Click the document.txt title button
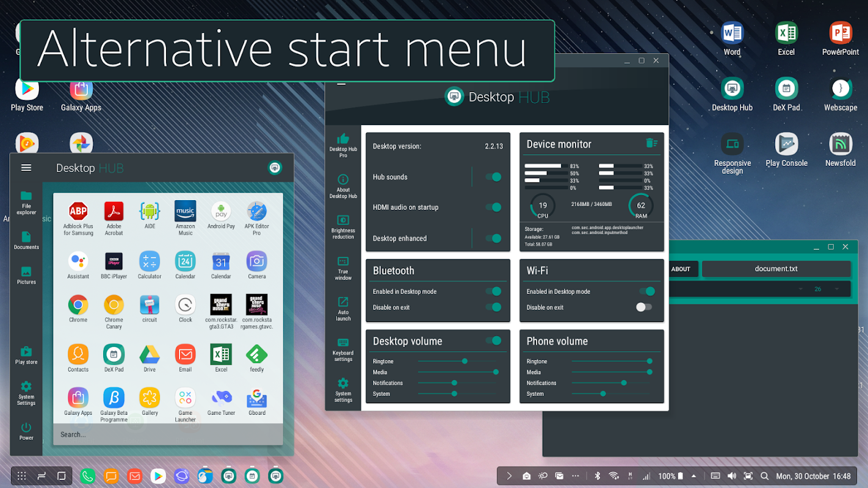868x488 pixels. pyautogui.click(x=776, y=269)
